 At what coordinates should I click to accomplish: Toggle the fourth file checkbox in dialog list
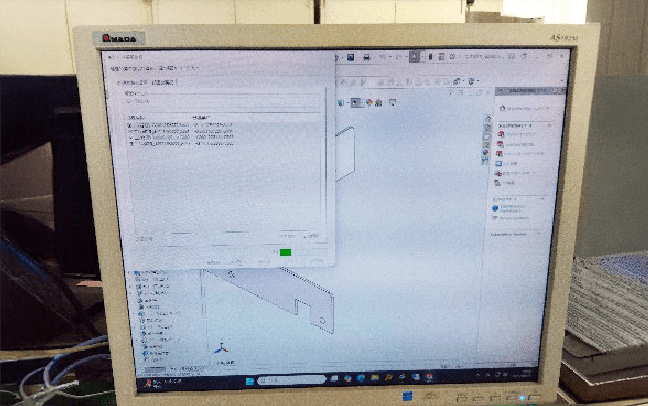[x=130, y=143]
